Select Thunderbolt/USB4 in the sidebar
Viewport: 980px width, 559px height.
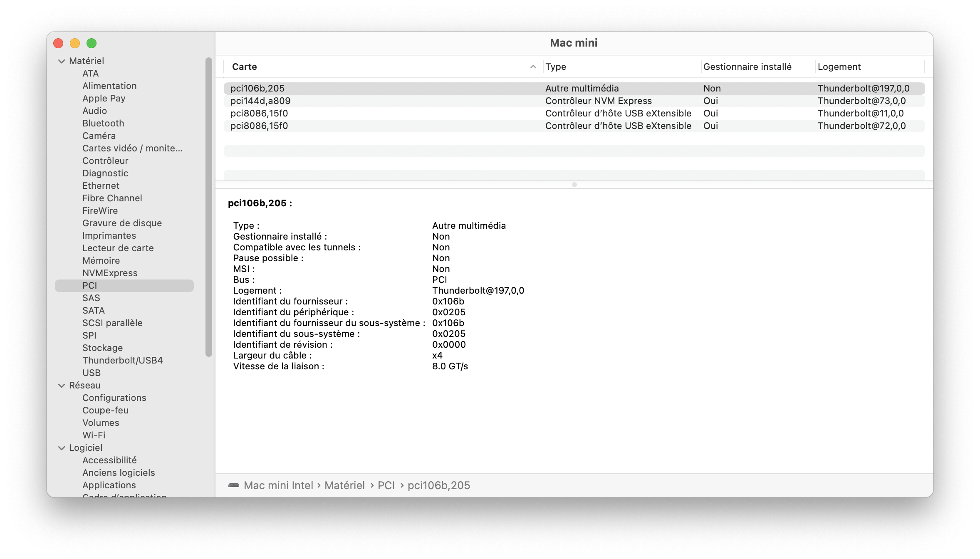point(122,360)
